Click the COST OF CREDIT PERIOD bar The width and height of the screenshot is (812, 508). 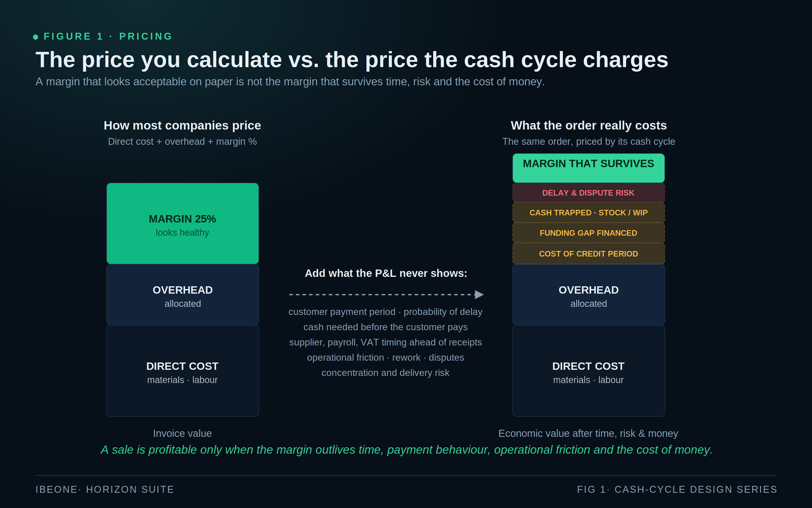[589, 254]
